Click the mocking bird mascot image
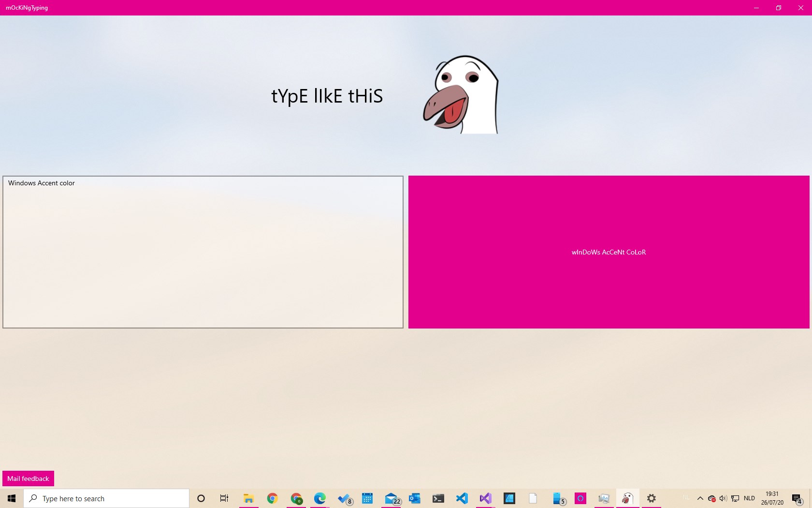812x508 pixels. [461, 95]
